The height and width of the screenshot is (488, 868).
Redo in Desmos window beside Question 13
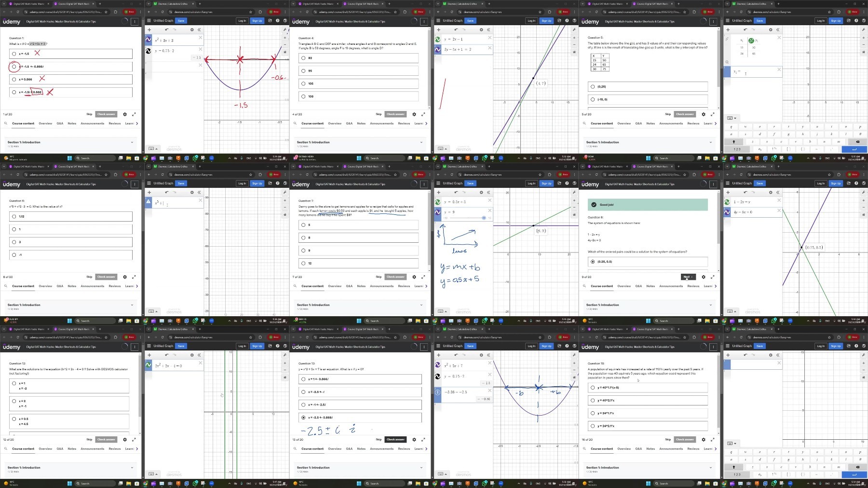pos(464,355)
